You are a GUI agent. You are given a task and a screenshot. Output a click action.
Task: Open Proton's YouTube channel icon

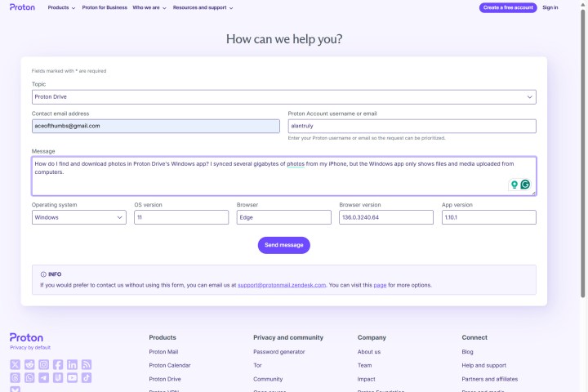click(72, 378)
